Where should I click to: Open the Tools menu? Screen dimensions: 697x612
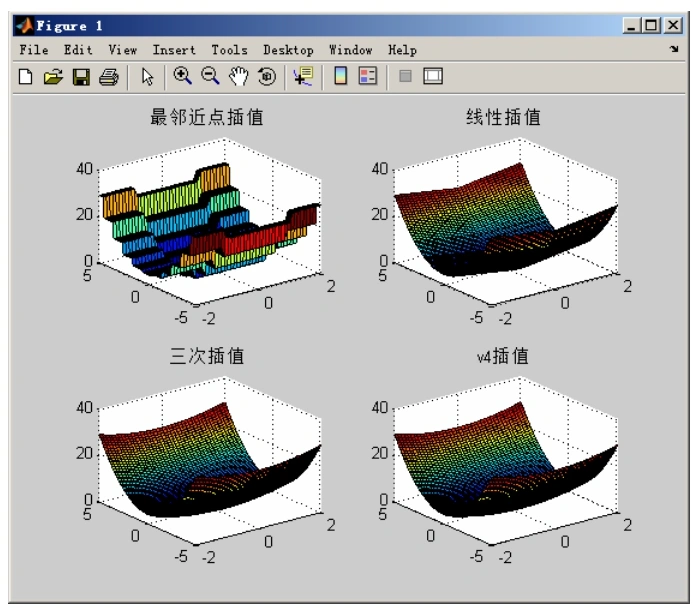point(229,50)
